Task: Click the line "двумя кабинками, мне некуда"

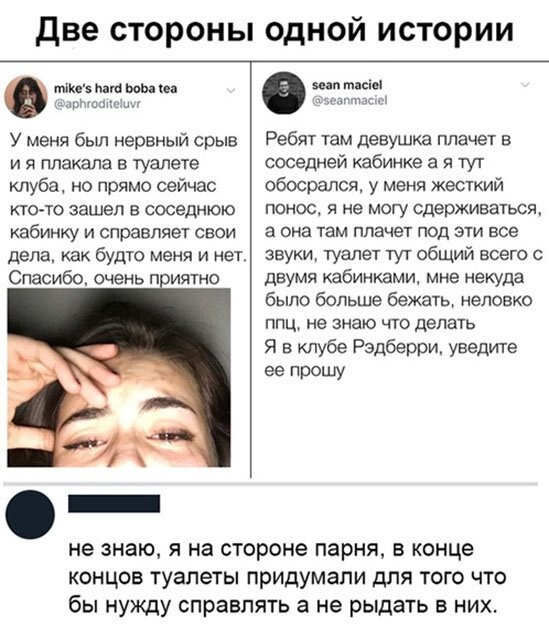Action: [395, 277]
